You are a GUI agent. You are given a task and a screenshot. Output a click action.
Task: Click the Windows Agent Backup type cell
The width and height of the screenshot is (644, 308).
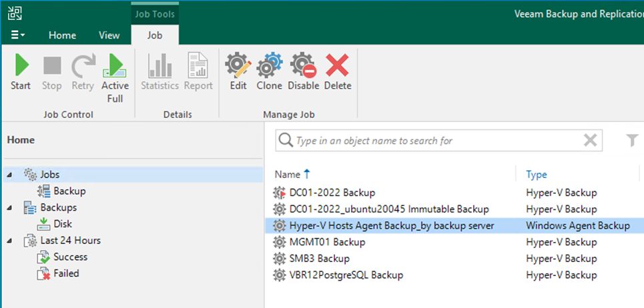point(578,225)
